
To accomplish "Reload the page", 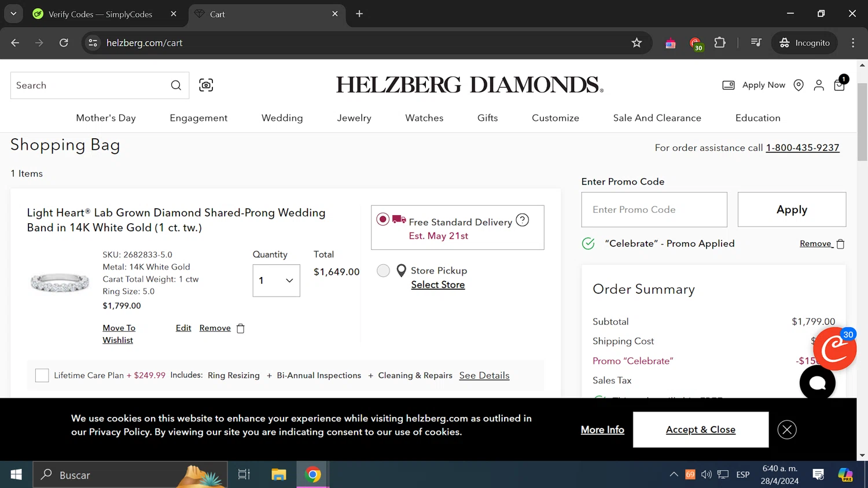I will 64,43.
